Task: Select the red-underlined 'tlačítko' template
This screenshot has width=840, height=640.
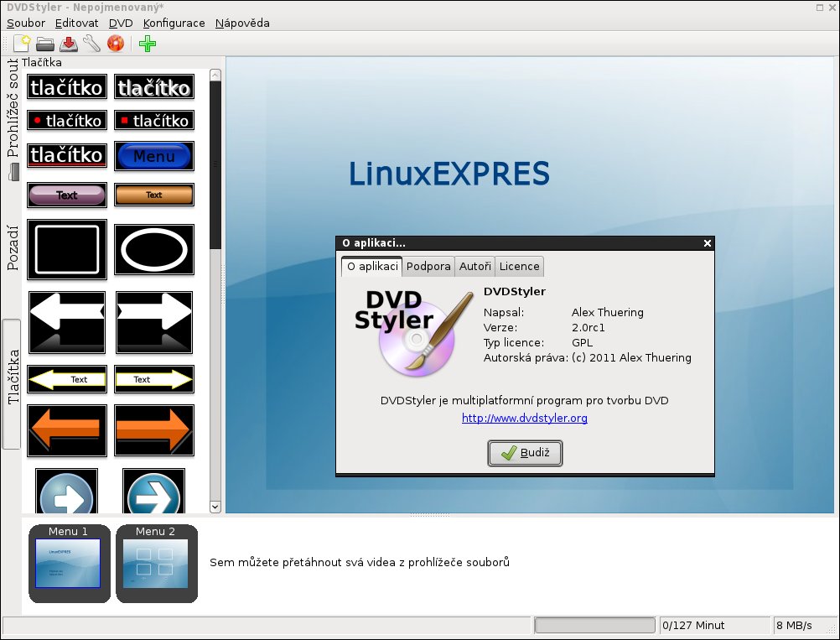Action: 67,155
